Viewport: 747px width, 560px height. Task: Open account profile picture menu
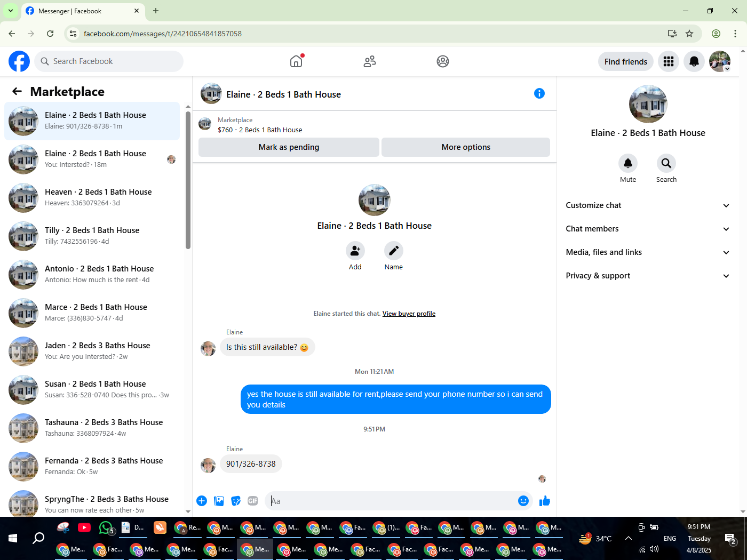pyautogui.click(x=720, y=61)
